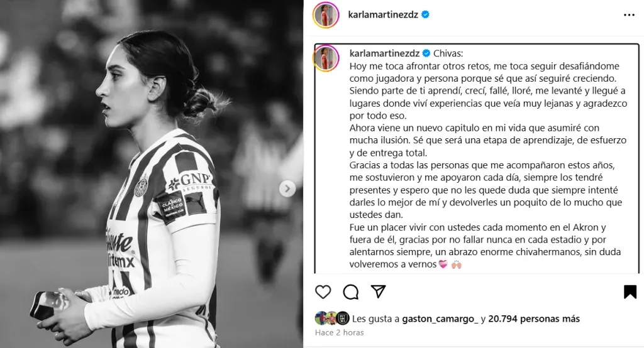View the 20.794 personas más likes list
The width and height of the screenshot is (644, 348).
click(x=534, y=319)
